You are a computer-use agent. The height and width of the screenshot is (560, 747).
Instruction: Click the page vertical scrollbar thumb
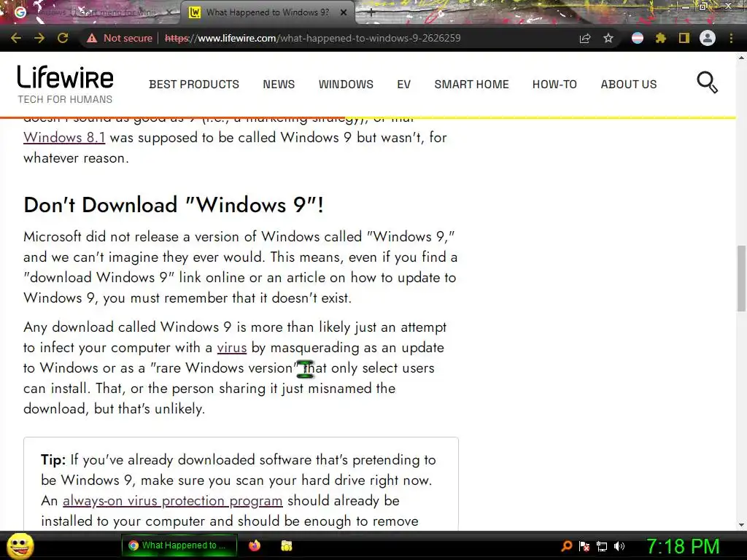point(741,278)
